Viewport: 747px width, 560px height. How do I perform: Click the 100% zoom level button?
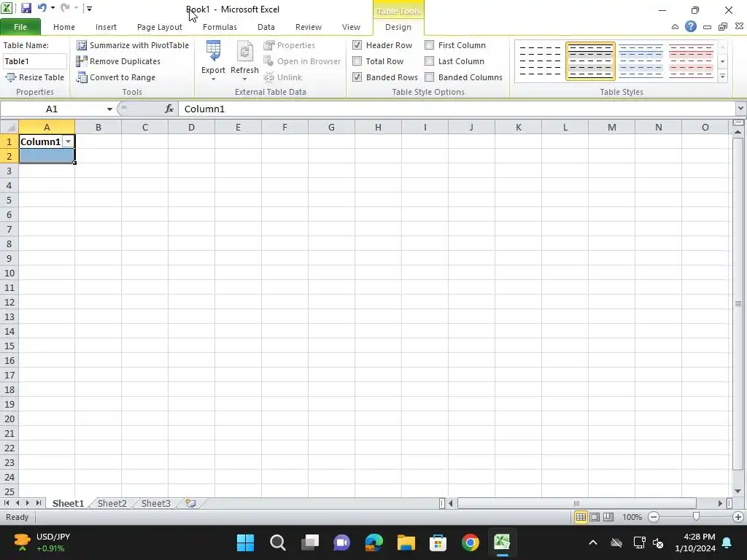click(632, 517)
